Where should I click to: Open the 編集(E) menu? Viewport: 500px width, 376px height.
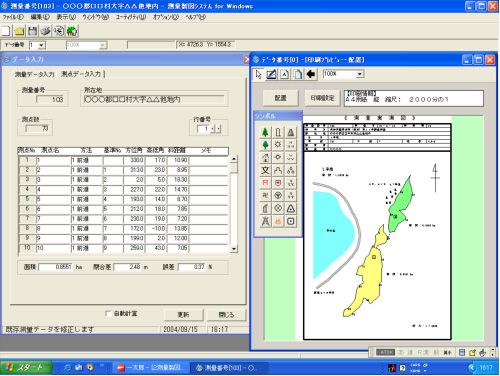[40, 17]
